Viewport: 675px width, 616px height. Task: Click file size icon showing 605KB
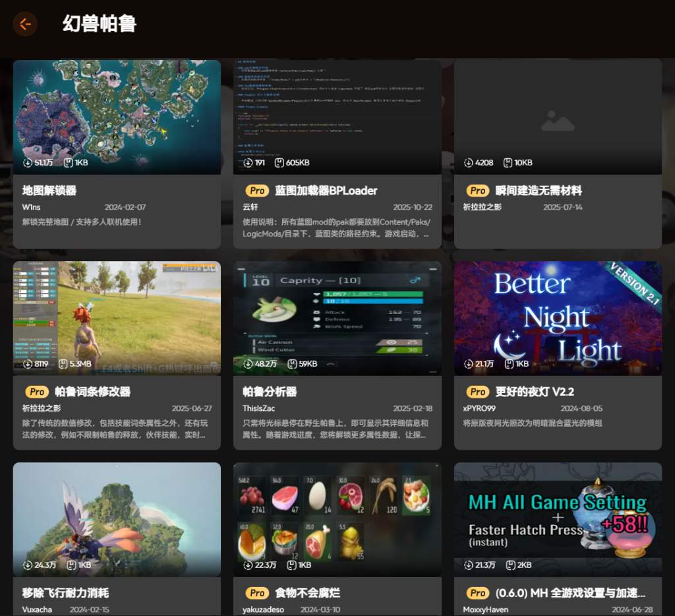pyautogui.click(x=279, y=162)
